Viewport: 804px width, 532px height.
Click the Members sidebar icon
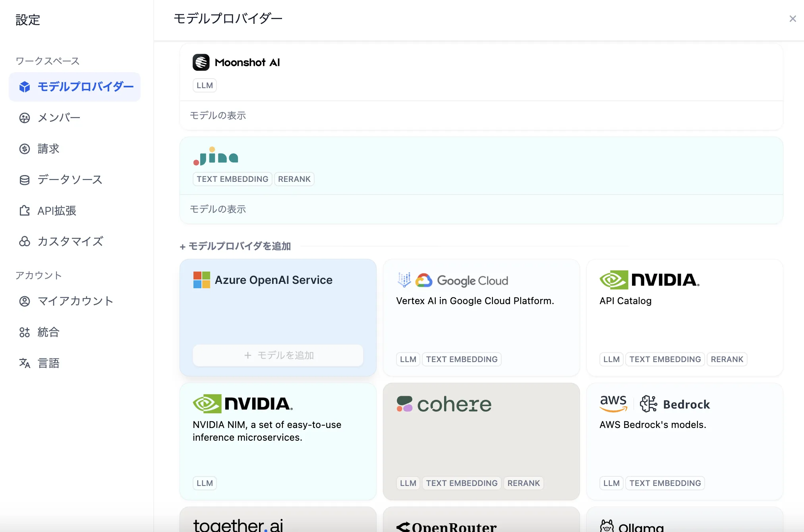pos(25,118)
